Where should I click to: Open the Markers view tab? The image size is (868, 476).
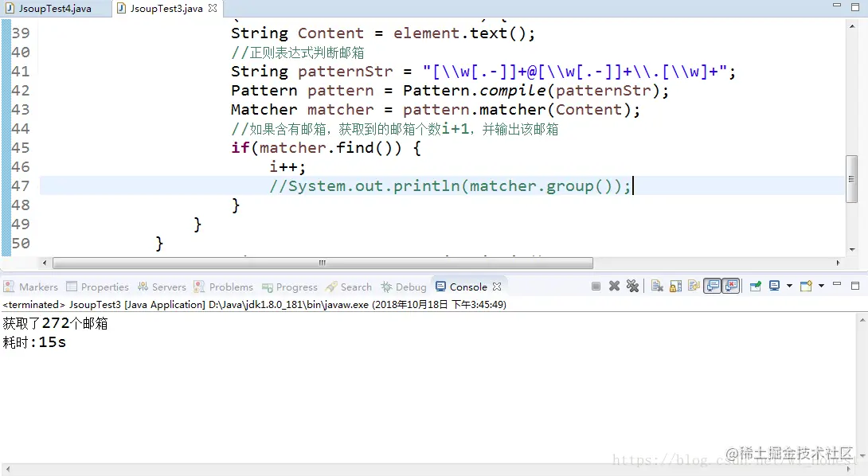(31, 287)
